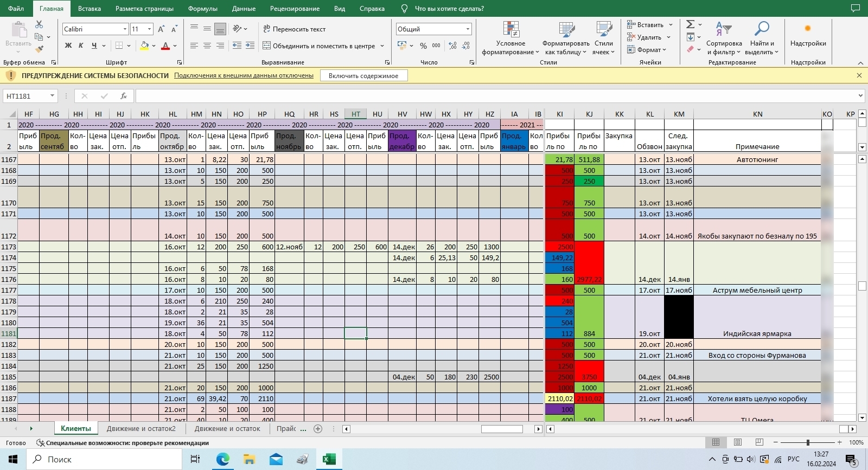Open Сортировка и фильтр
This screenshot has height=470, width=868.
[724, 38]
